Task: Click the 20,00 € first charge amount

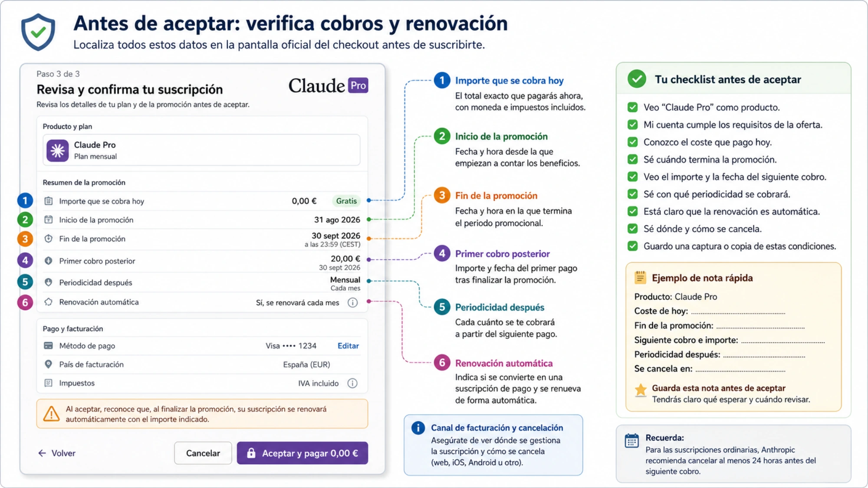Action: 345,259
